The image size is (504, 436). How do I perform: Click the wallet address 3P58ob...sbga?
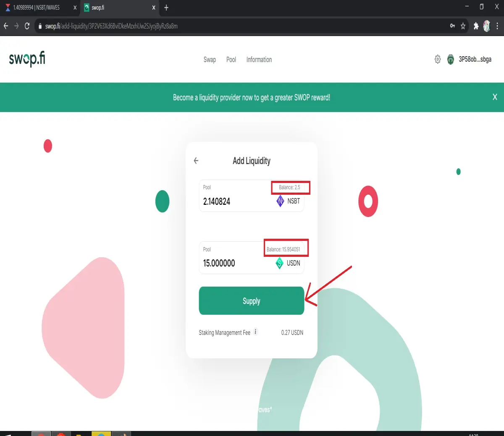(475, 59)
